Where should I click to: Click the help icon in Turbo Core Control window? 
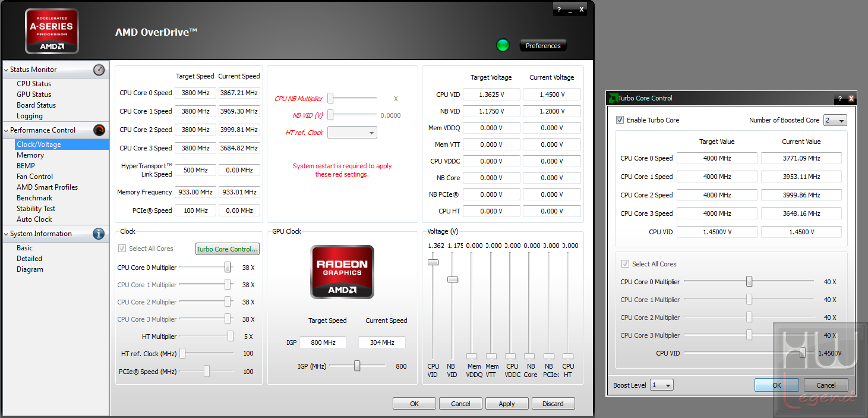pos(840,99)
